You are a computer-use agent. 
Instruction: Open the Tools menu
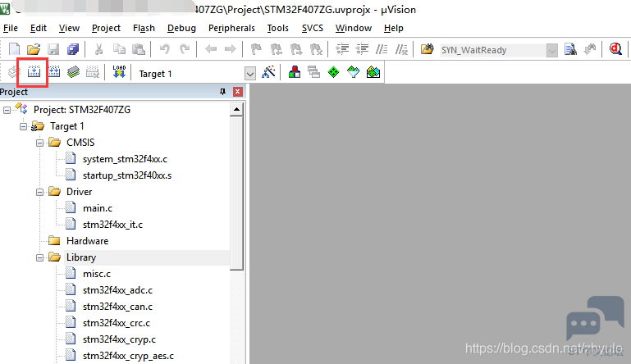pos(277,28)
